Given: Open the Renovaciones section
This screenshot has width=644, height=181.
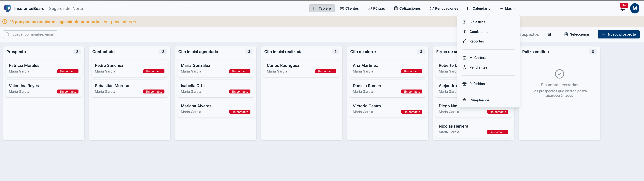Looking at the screenshot, I should pyautogui.click(x=444, y=8).
